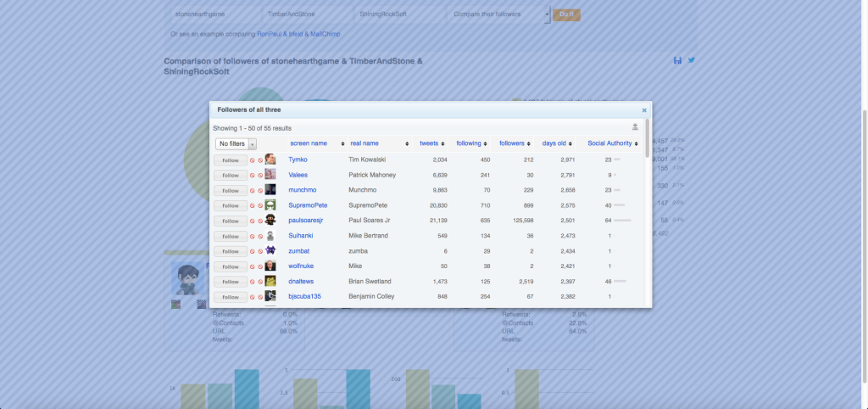Viewport: 868px width, 409px height.
Task: Open Suihanki's avatar picture
Action: [x=270, y=235]
